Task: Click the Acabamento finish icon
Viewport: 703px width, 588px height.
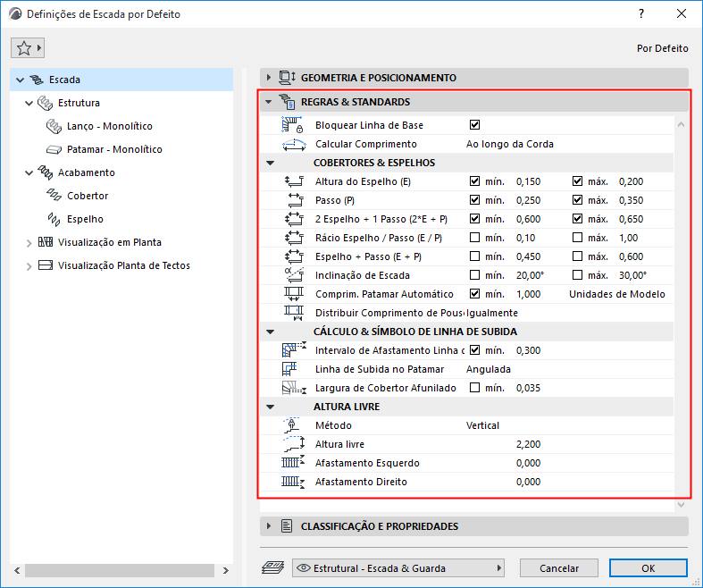Action: point(45,172)
